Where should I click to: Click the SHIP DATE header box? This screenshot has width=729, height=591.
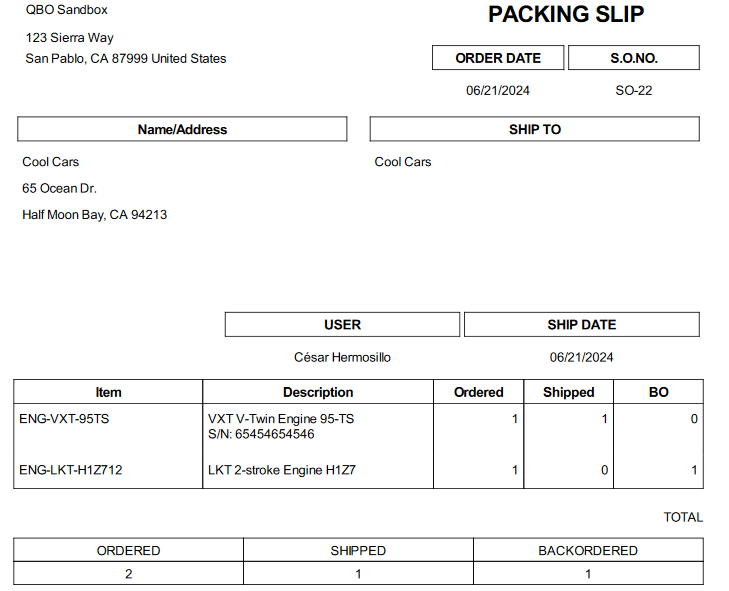pos(582,324)
